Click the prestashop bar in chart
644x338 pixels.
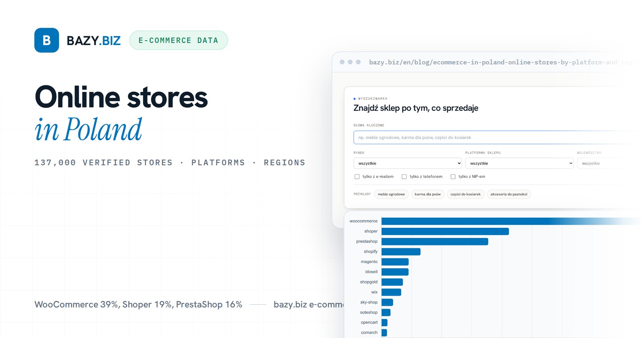click(x=435, y=241)
